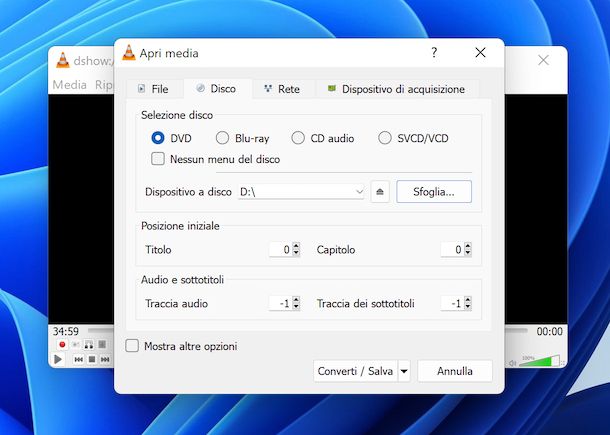Switch to the File tab
This screenshot has width=610, height=435.
[154, 89]
